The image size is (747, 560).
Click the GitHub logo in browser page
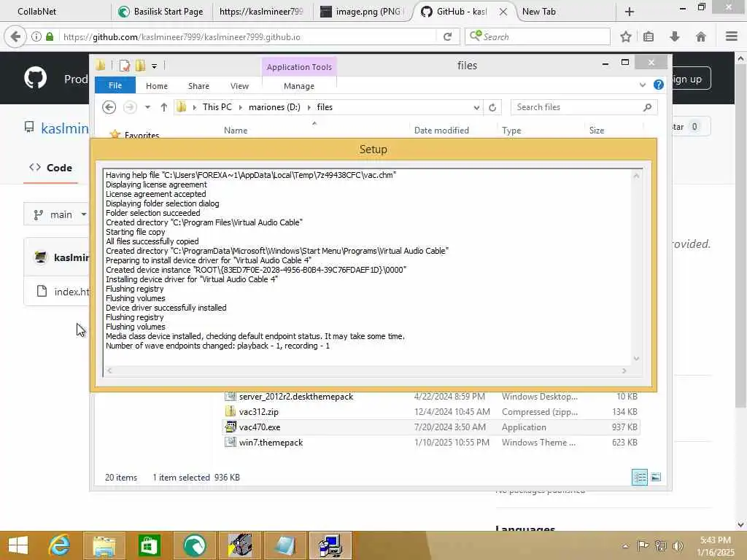(36, 77)
